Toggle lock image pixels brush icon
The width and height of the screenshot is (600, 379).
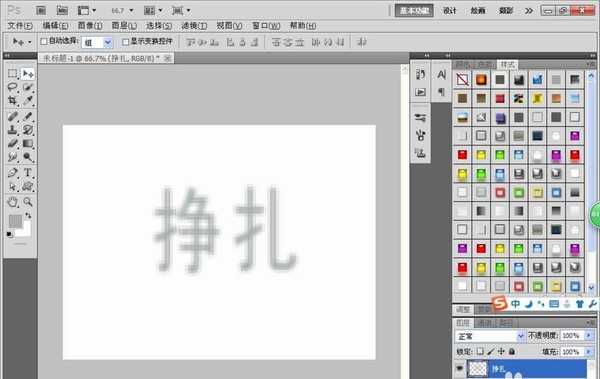click(x=491, y=351)
